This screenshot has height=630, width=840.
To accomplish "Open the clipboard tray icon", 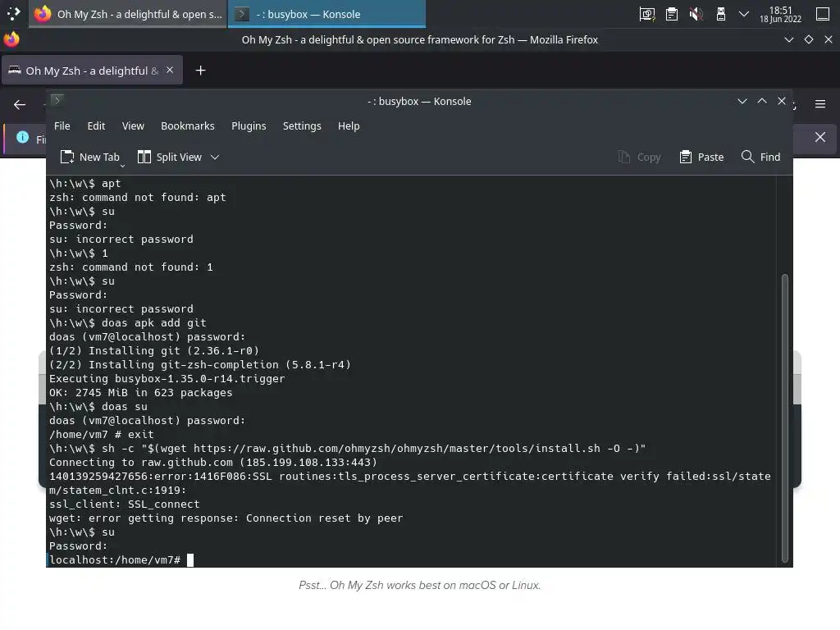I will click(672, 14).
